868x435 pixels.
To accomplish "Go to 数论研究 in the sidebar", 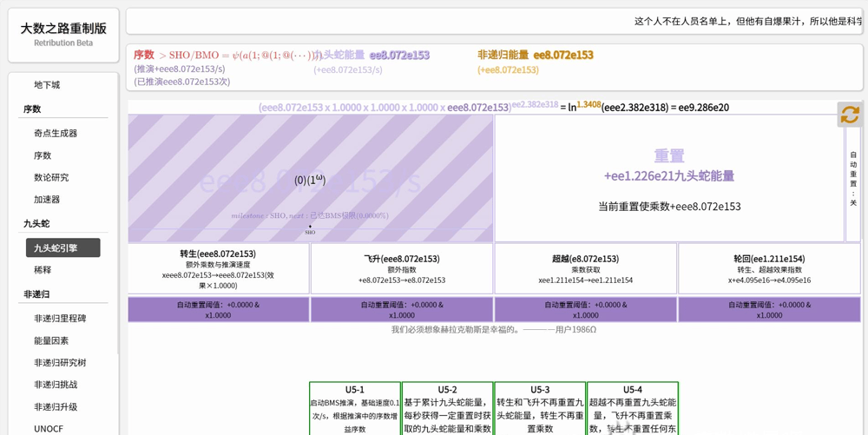I will click(x=51, y=177).
